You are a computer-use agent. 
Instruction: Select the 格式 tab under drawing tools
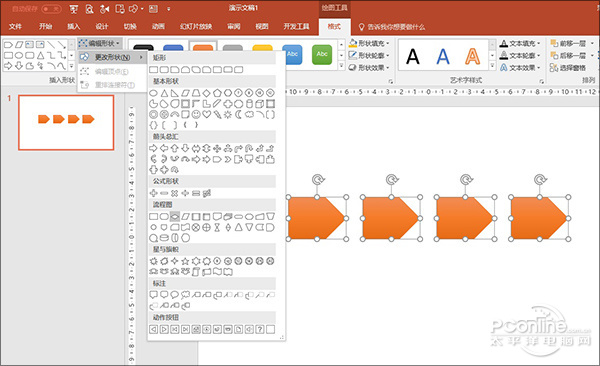click(334, 26)
